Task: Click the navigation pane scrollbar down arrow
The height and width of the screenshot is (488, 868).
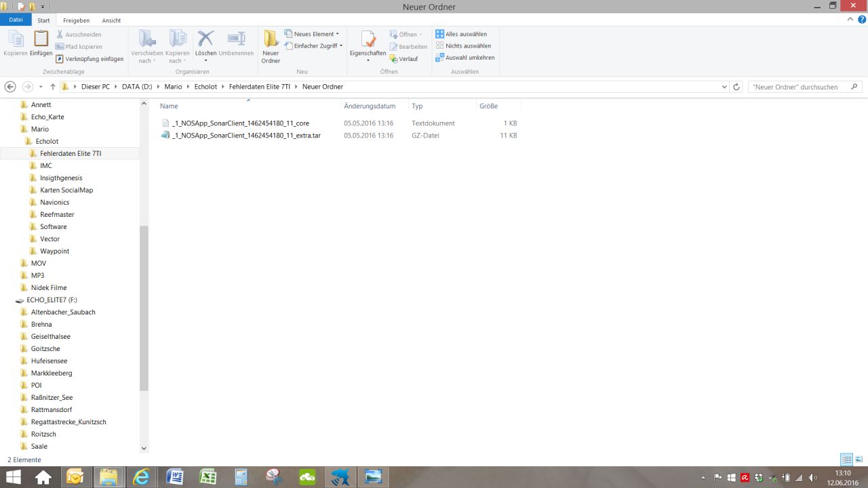Action: (x=144, y=448)
